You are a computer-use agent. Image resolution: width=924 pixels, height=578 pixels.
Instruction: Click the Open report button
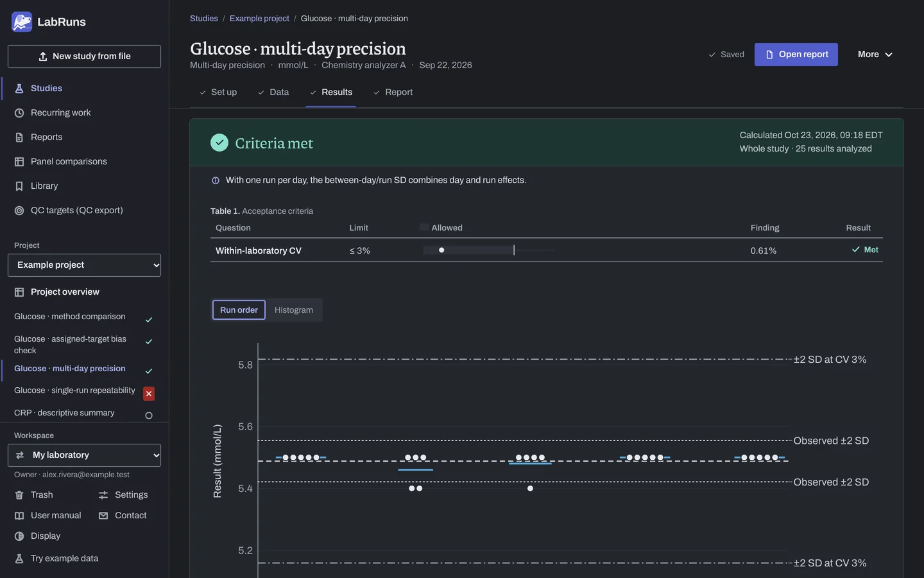796,55
